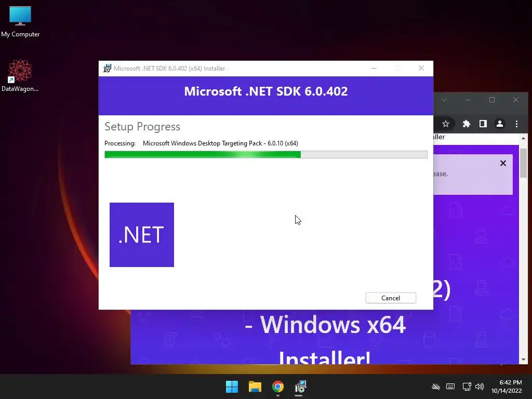This screenshot has width=532, height=399.
Task: Click 'Setup Progress' heading
Action: [x=142, y=127]
